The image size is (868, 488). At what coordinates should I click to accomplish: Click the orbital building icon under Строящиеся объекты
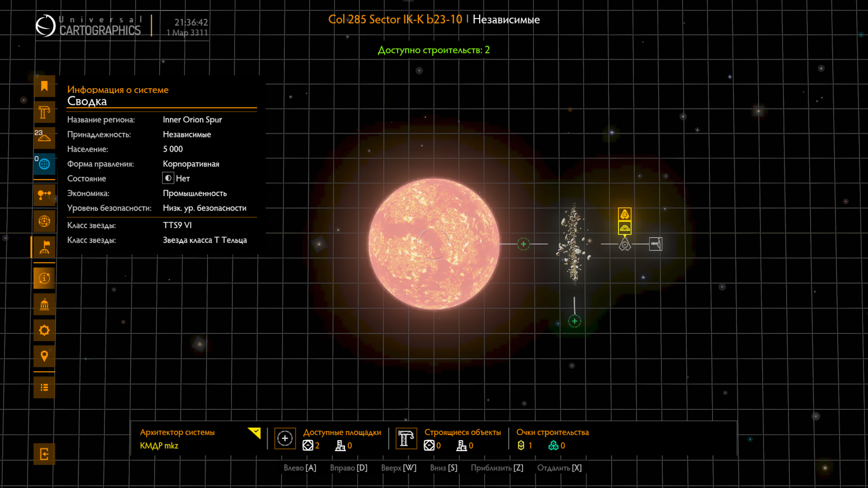[x=429, y=446]
